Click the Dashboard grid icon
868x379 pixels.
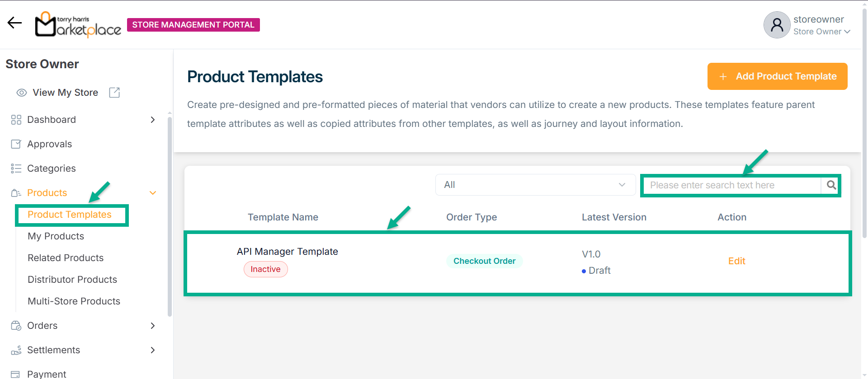pos(16,120)
